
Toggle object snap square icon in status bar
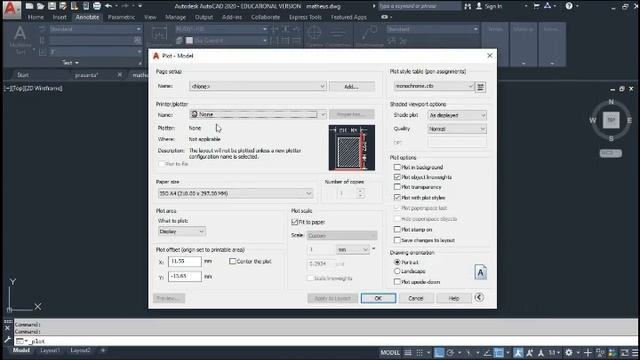(x=499, y=353)
